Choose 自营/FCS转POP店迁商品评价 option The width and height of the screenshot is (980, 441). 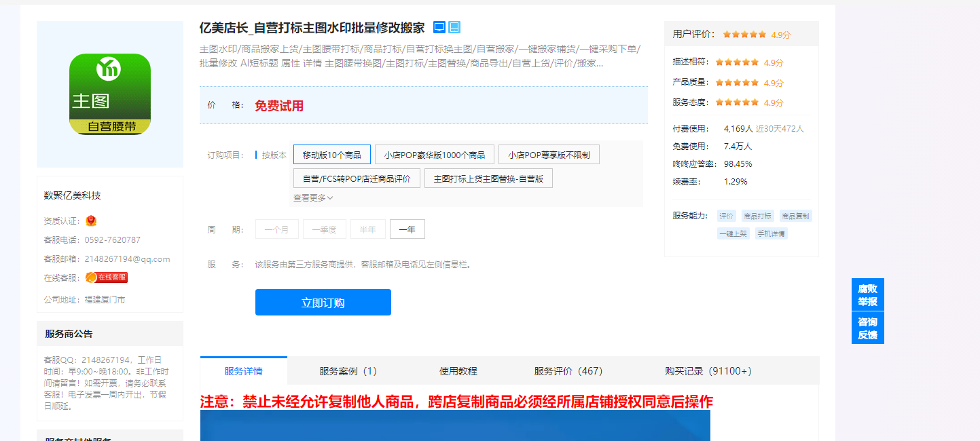(357, 178)
